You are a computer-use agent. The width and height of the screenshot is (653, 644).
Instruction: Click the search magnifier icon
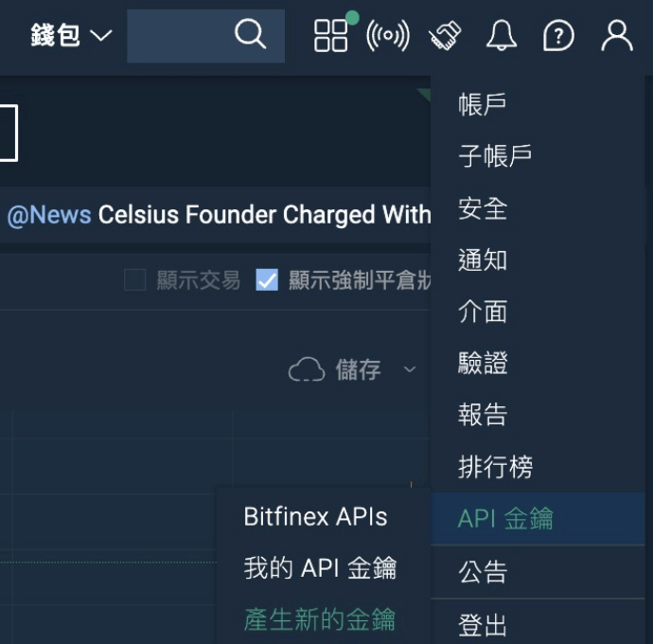pyautogui.click(x=250, y=35)
